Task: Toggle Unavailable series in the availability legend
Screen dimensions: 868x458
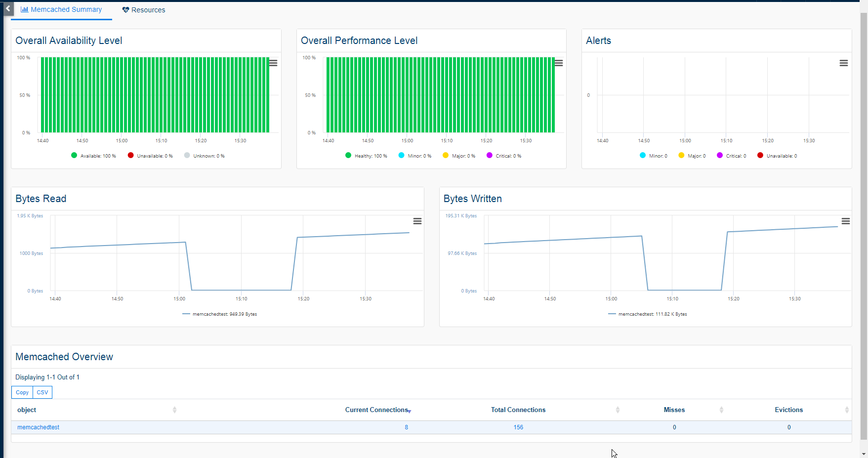Action: coord(150,156)
